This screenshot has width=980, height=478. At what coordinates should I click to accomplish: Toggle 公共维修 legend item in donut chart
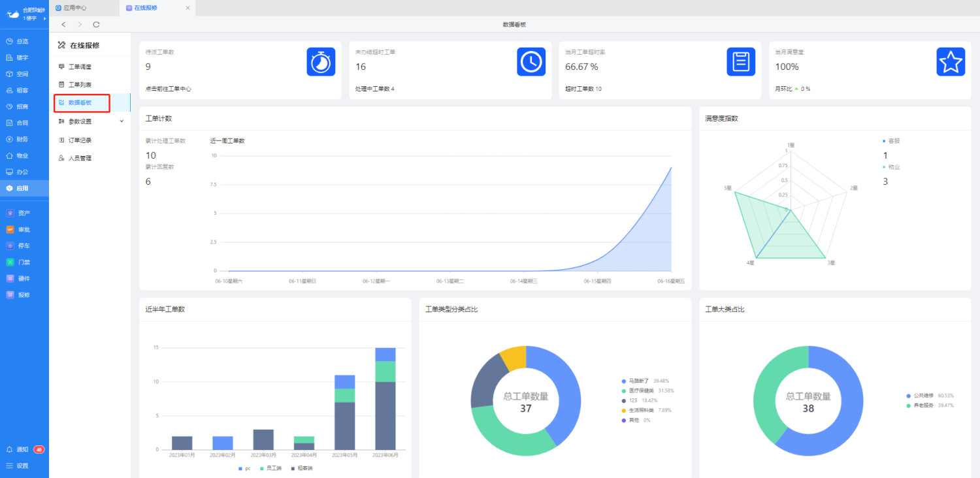point(923,396)
